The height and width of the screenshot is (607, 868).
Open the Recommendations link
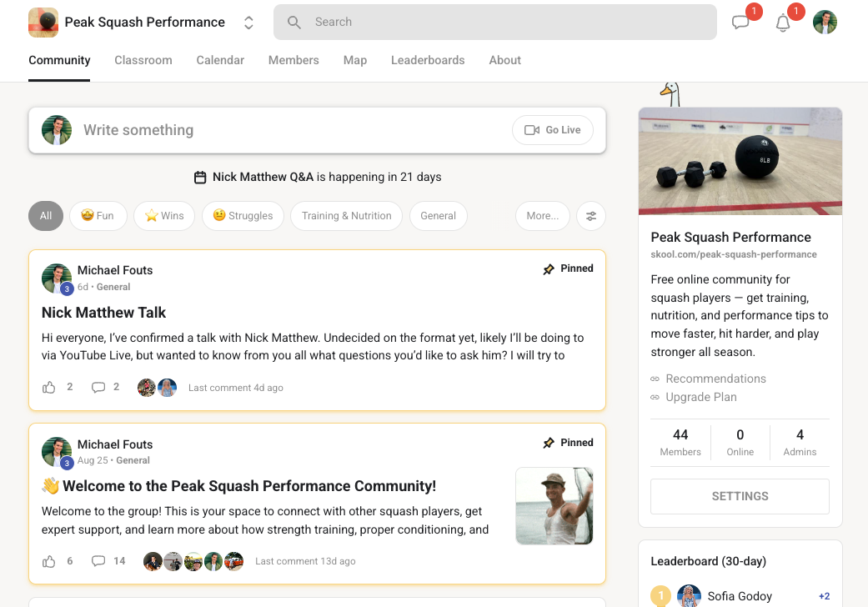pyautogui.click(x=715, y=379)
